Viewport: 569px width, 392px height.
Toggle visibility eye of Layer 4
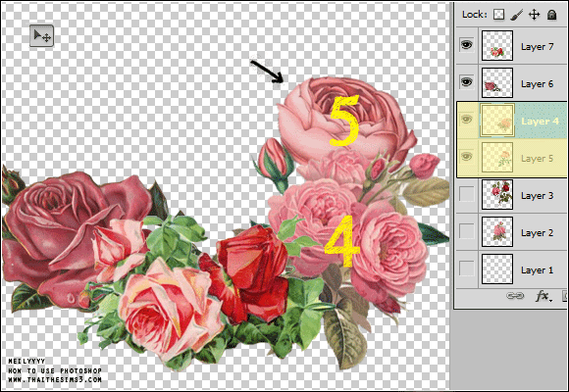pyautogui.click(x=467, y=120)
